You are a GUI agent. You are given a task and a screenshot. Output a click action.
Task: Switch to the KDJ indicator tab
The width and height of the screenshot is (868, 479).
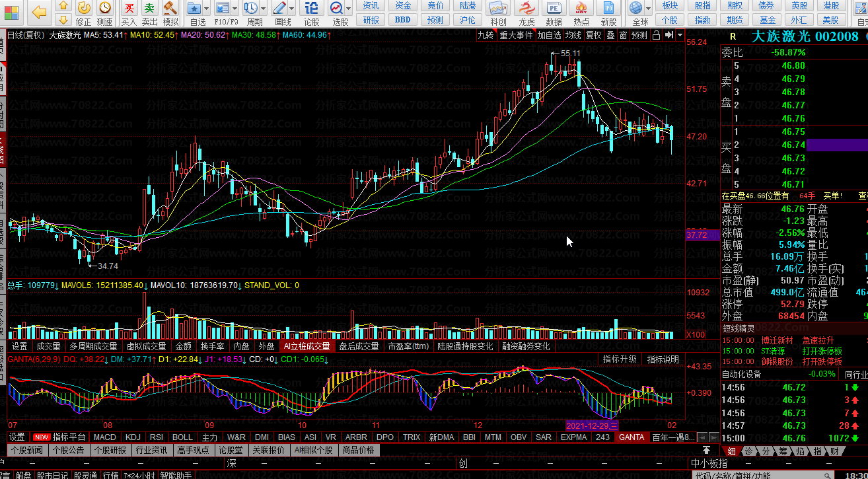point(133,437)
